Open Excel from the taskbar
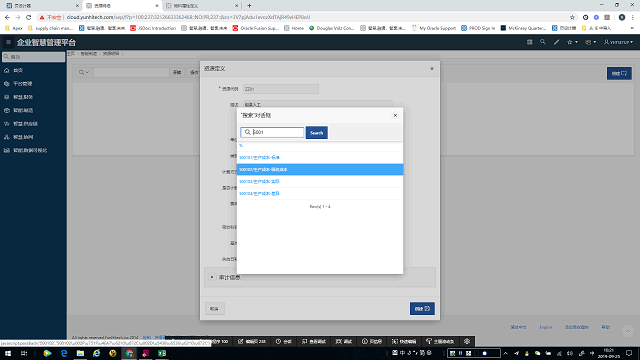 (162, 353)
